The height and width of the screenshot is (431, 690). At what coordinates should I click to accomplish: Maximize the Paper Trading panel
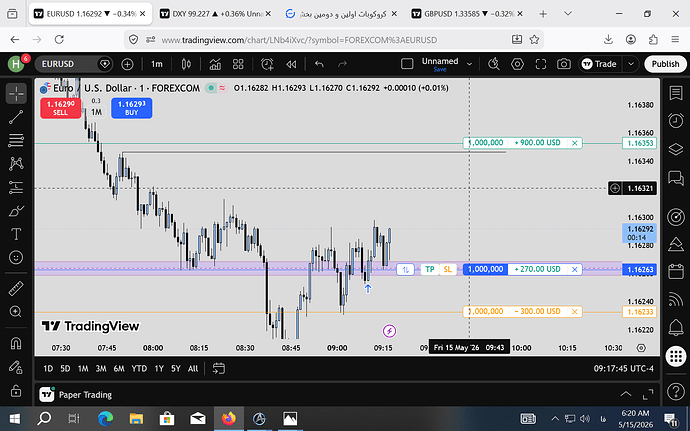pos(648,394)
